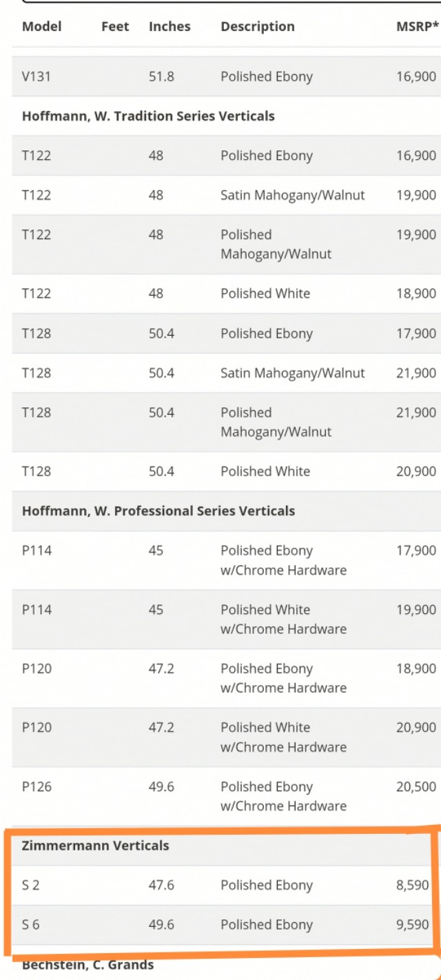
Task: Click the Inches column header
Action: [x=170, y=27]
